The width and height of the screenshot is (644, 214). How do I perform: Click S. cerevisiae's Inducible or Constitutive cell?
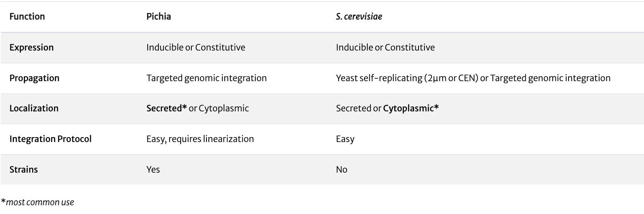(x=385, y=47)
